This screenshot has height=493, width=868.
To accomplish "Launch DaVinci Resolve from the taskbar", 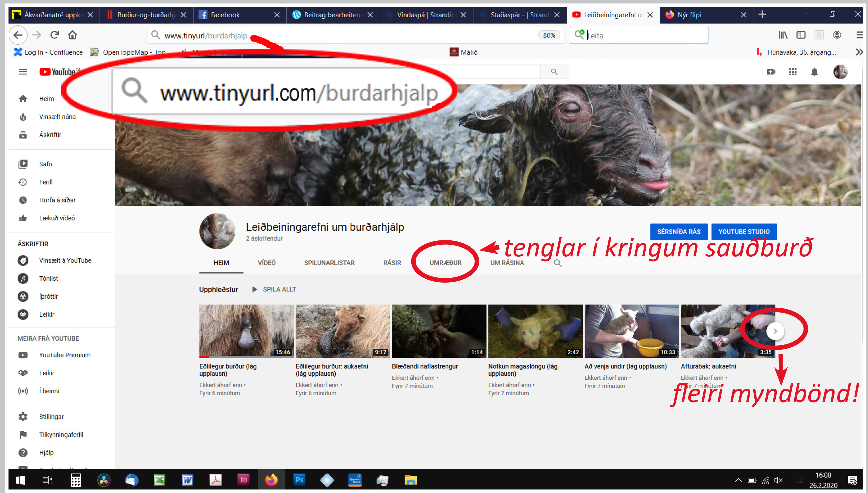I will coord(104,480).
